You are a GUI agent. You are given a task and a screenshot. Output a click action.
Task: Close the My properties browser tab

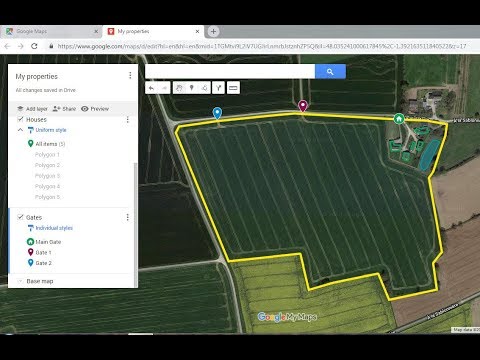pos(197,31)
